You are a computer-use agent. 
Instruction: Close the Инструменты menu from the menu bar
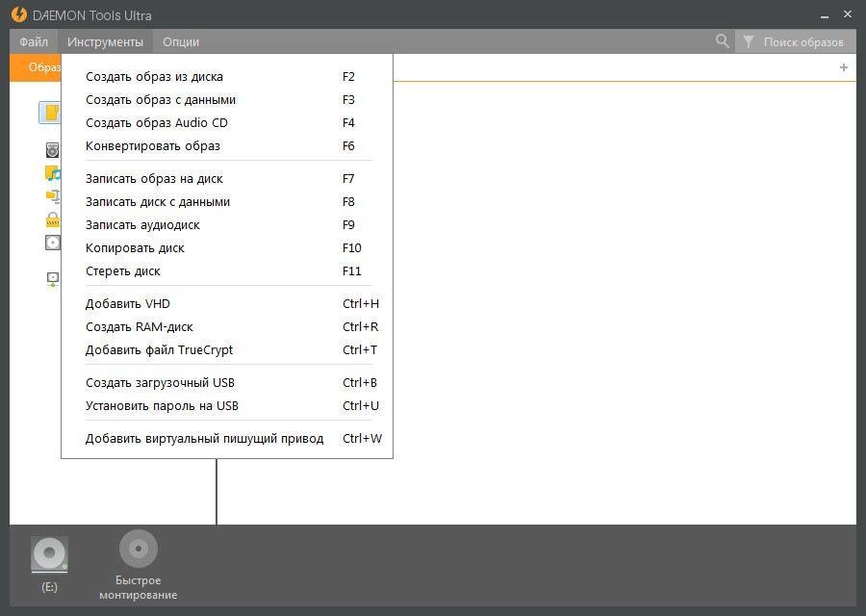pos(105,41)
